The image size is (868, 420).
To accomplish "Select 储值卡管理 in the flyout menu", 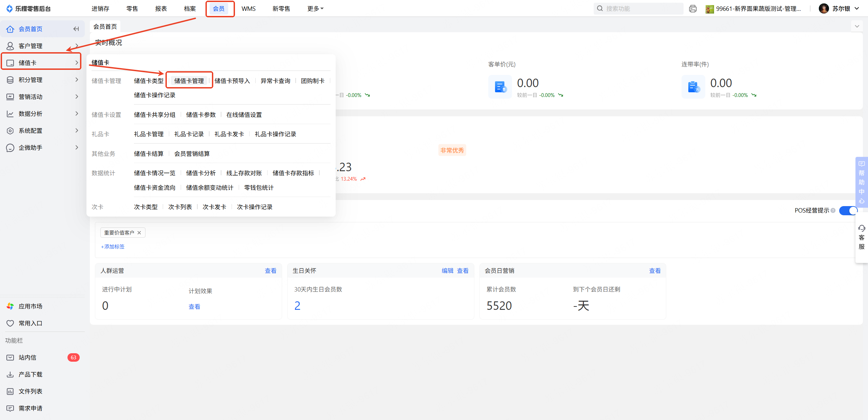I will click(189, 81).
